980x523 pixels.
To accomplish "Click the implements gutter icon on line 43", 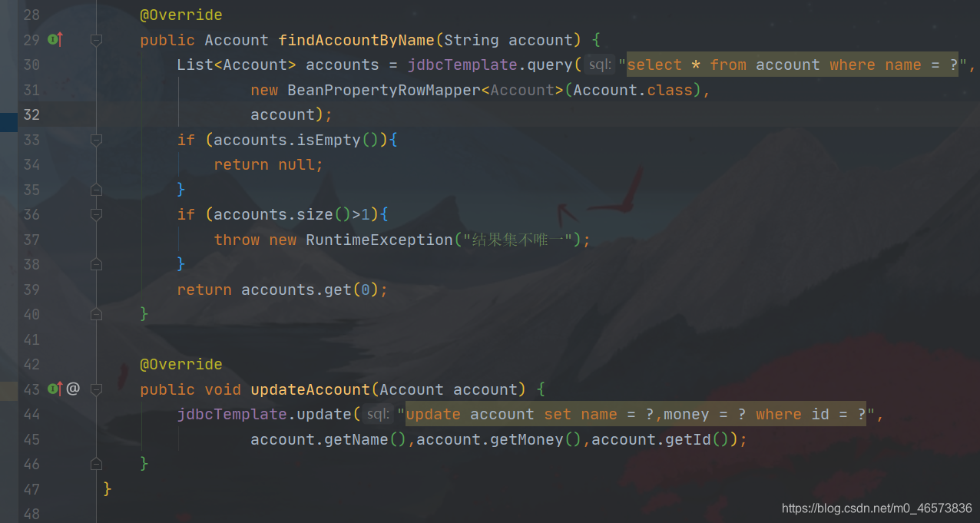I will (55, 389).
